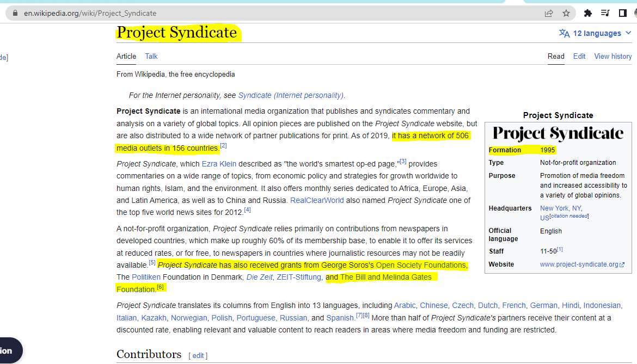
Task: Click the share page icon
Action: click(x=549, y=14)
